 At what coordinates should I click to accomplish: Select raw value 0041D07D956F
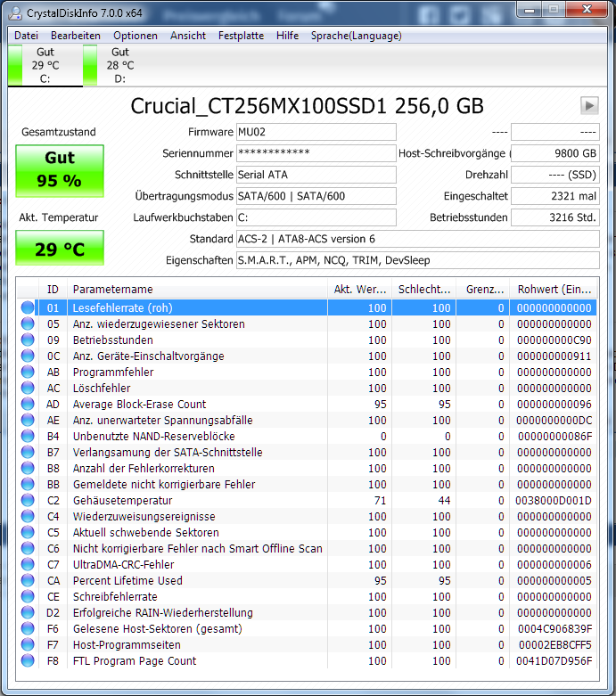pos(554,661)
